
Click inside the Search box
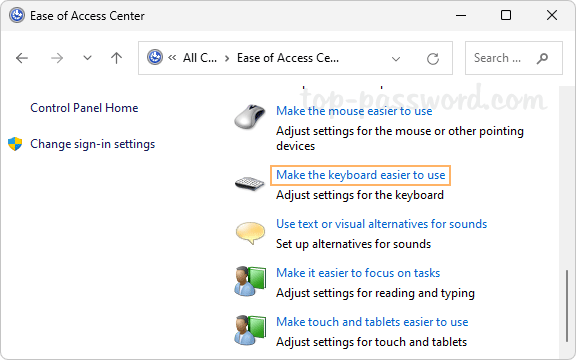[514, 58]
